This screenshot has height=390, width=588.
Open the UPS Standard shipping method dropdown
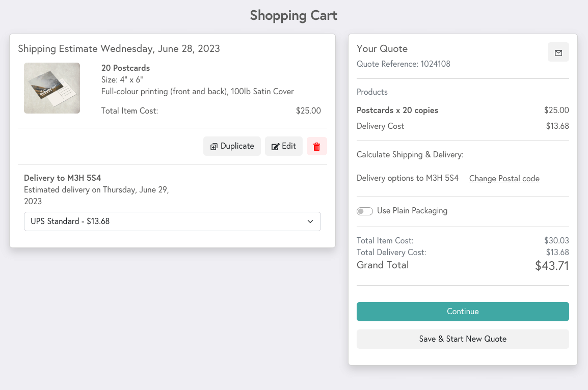[x=172, y=221]
